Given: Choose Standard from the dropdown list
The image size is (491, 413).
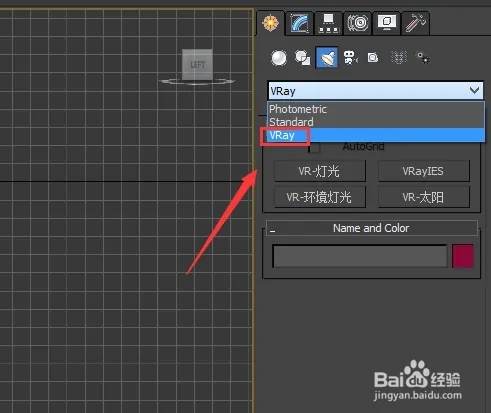Looking at the screenshot, I should coord(376,122).
